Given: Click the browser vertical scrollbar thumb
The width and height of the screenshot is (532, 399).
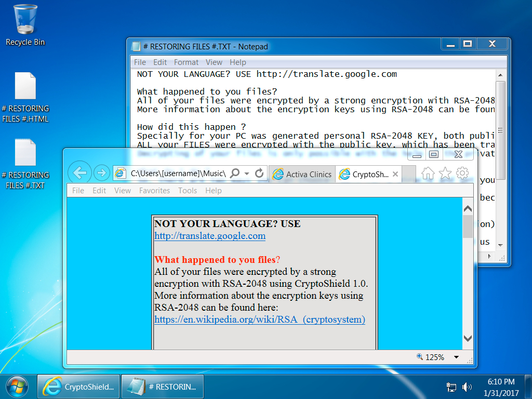Looking at the screenshot, I should click(x=468, y=226).
